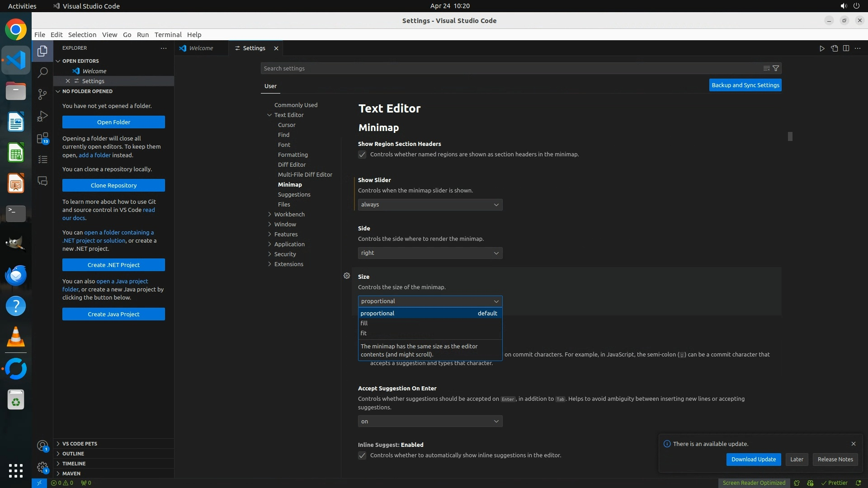Open the Terminal menu
This screenshot has height=488, width=868.
point(168,35)
